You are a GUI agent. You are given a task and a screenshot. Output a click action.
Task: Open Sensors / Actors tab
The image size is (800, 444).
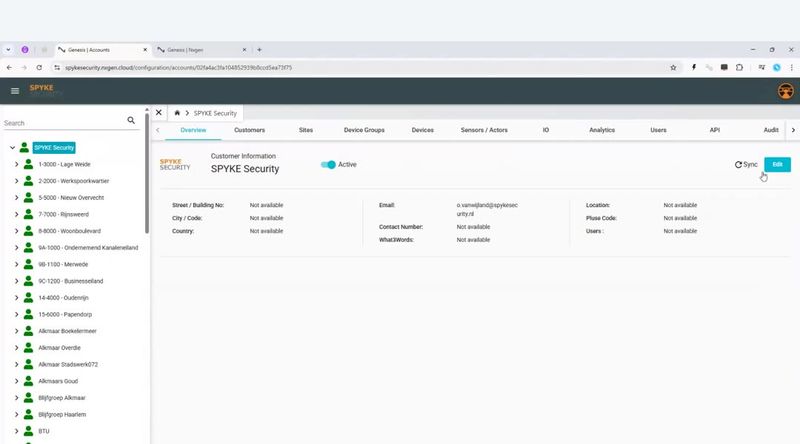(x=484, y=130)
